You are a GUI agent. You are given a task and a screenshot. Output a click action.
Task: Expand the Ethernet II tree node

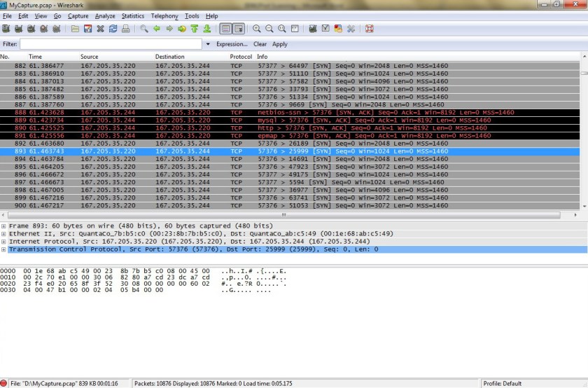click(x=4, y=234)
